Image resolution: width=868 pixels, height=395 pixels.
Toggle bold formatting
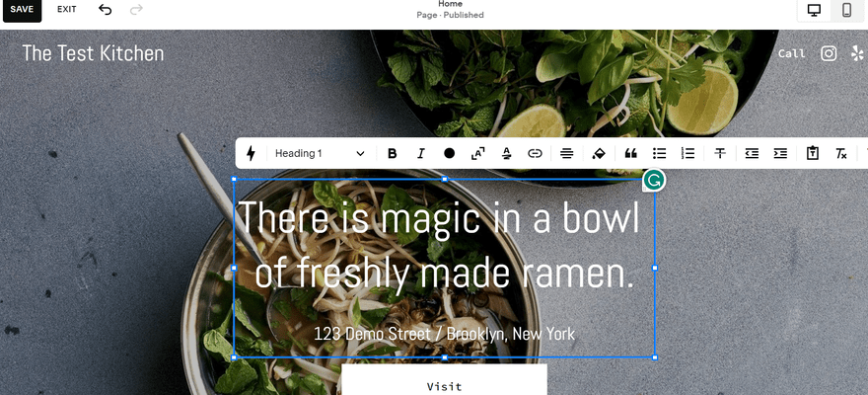(x=392, y=153)
